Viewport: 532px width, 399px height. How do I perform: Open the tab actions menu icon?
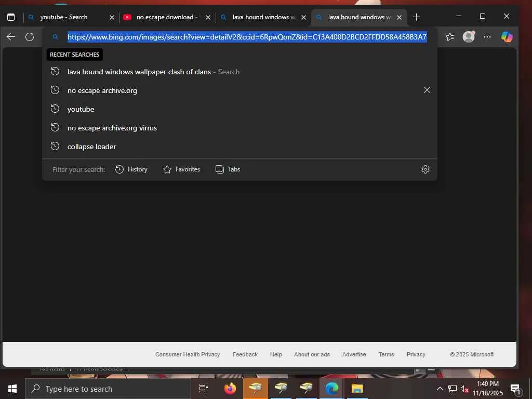[x=11, y=17]
